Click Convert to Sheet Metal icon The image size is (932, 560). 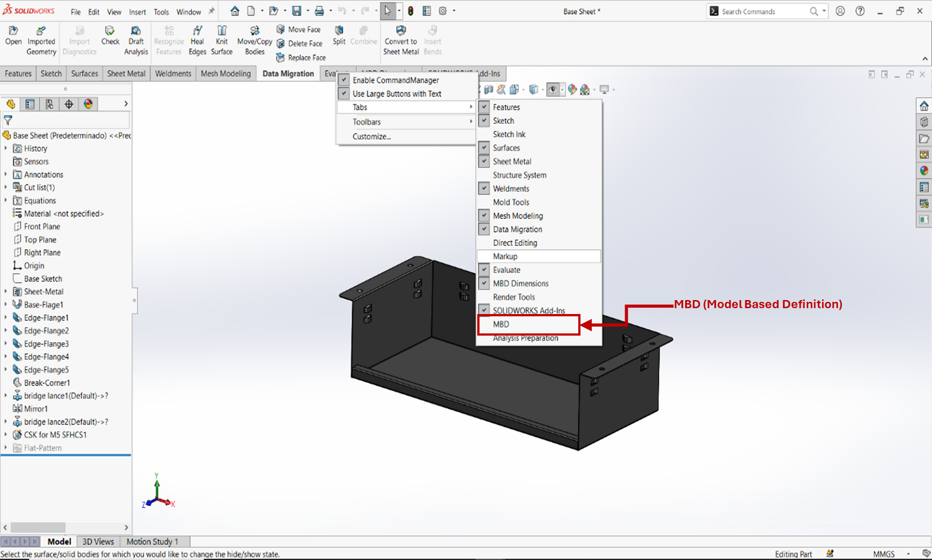point(401,31)
